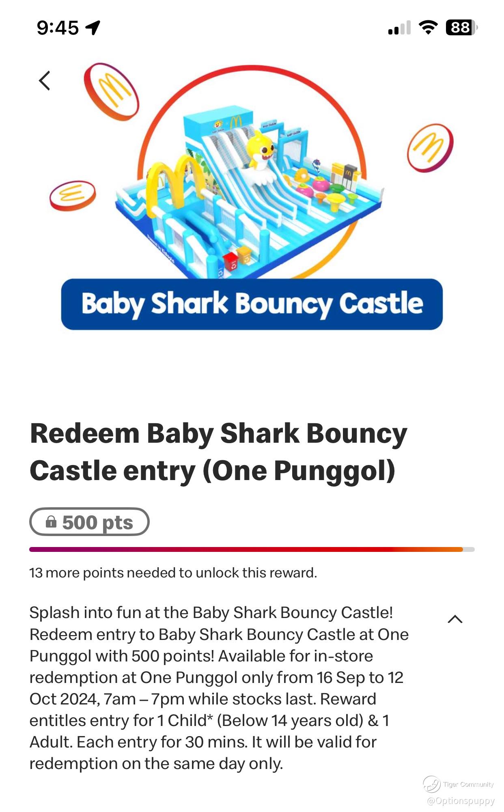
Task: Tap the Wi-Fi icon in status bar
Action: [428, 28]
